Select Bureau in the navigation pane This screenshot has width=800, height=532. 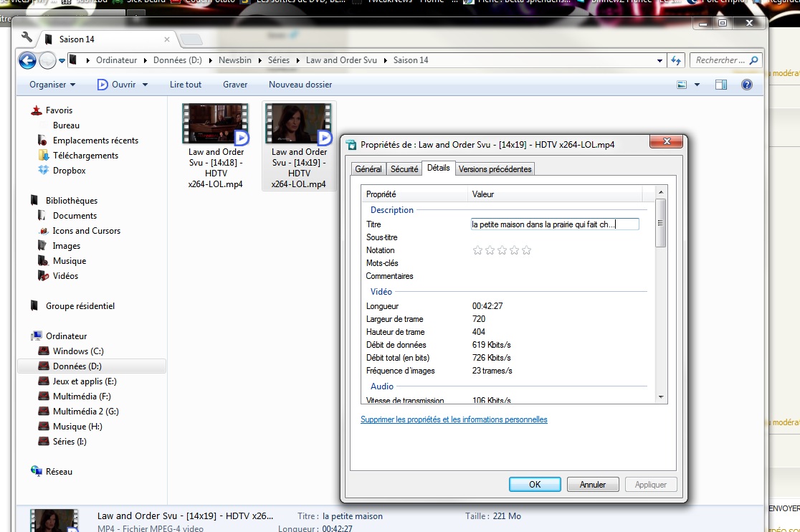tap(66, 125)
